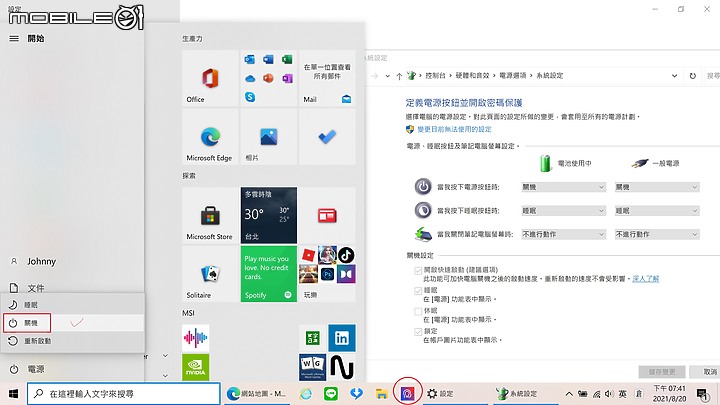
Task: Open lid close action dropdown on battery
Action: tap(563, 234)
